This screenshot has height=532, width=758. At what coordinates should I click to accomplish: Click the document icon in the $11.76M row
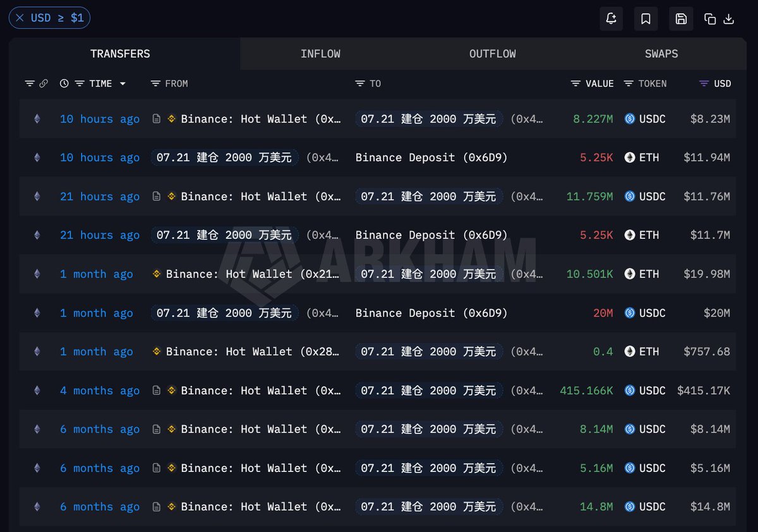(157, 196)
